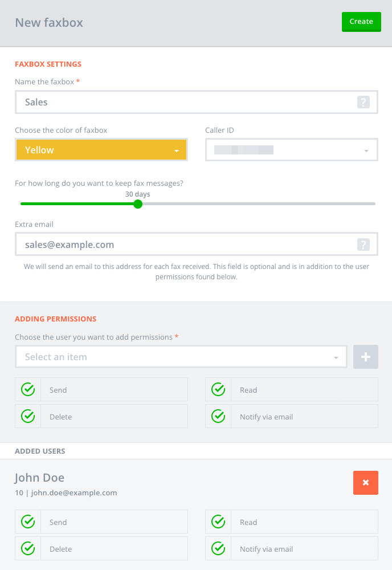The image size is (392, 570).
Task: Disable John Doe's Delete permission
Action: coord(28,549)
